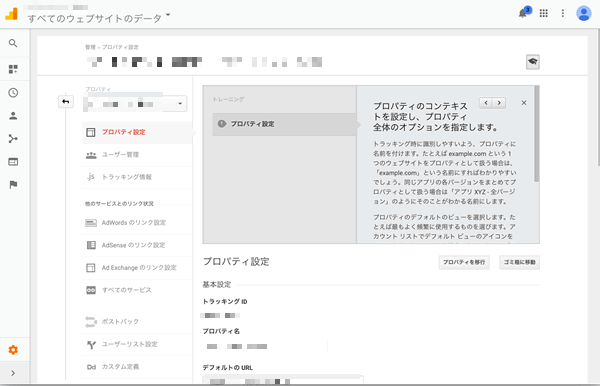Select トラッキング情報 in the admin menu
This screenshot has height=386, width=600.
[x=137, y=177]
